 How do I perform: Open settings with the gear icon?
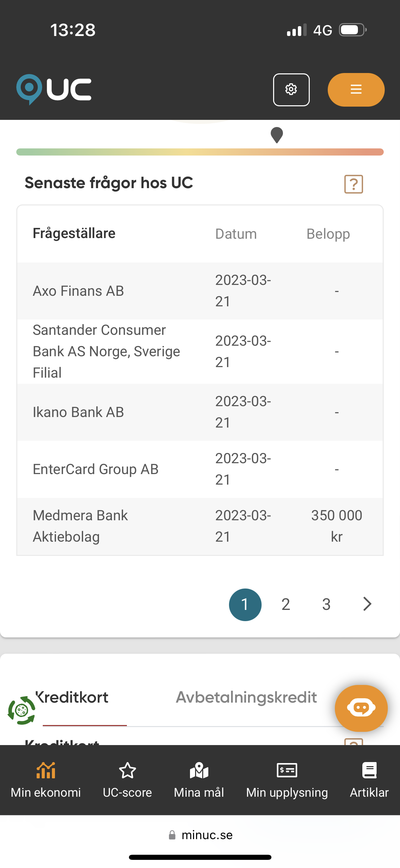(291, 90)
